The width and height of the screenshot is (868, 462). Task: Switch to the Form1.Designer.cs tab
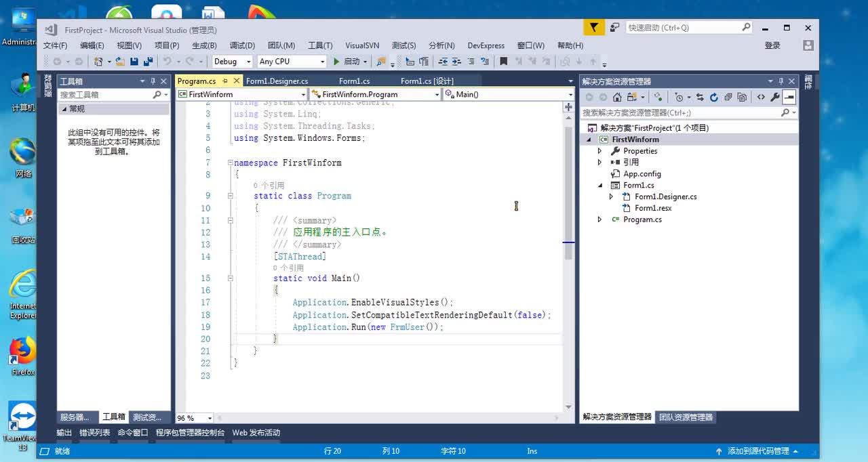pos(277,81)
